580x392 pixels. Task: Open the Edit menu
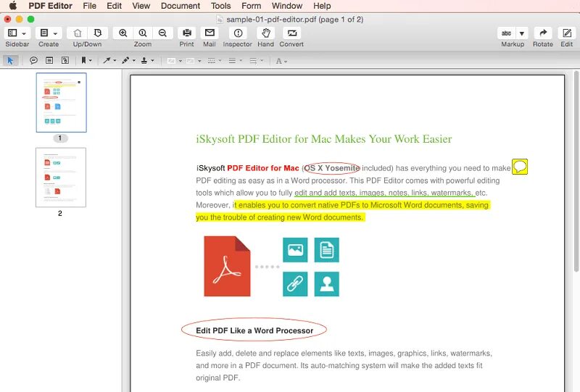(114, 6)
